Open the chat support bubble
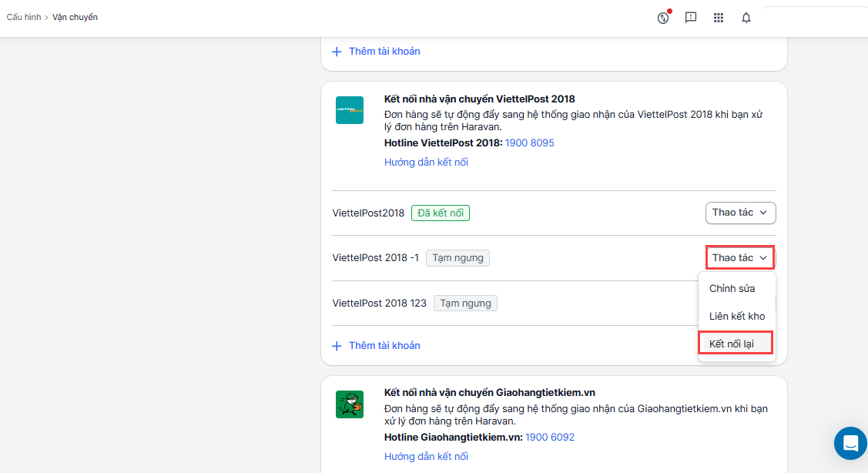The width and height of the screenshot is (868, 473). click(850, 443)
